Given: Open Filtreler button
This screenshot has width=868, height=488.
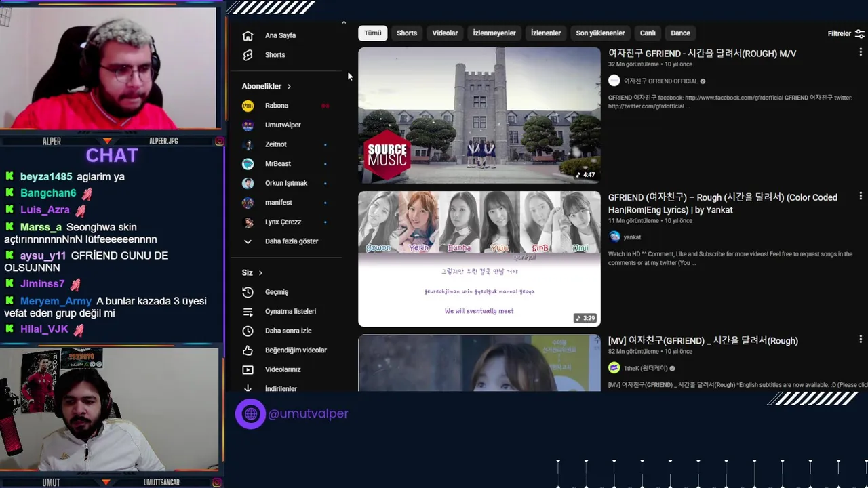Looking at the screenshot, I should tap(846, 33).
